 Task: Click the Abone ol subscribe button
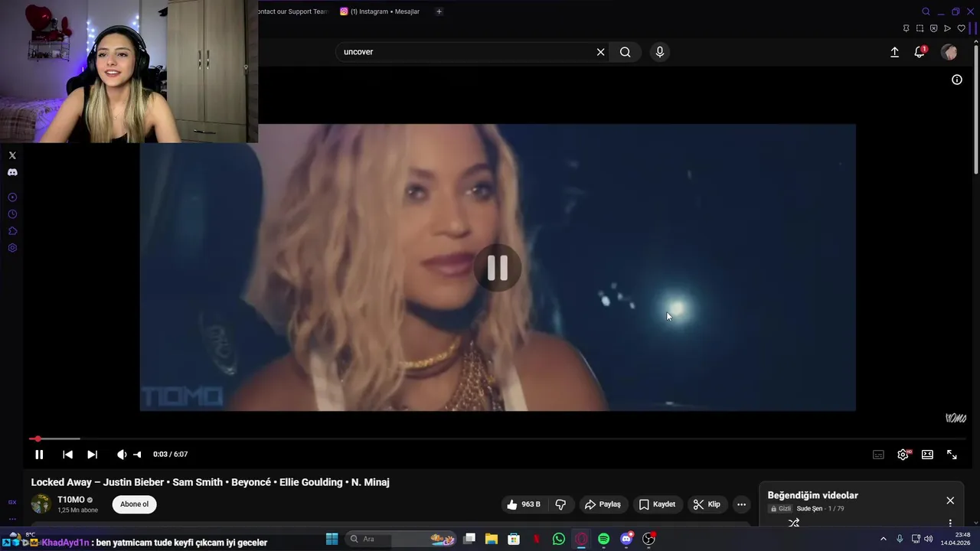(x=134, y=504)
